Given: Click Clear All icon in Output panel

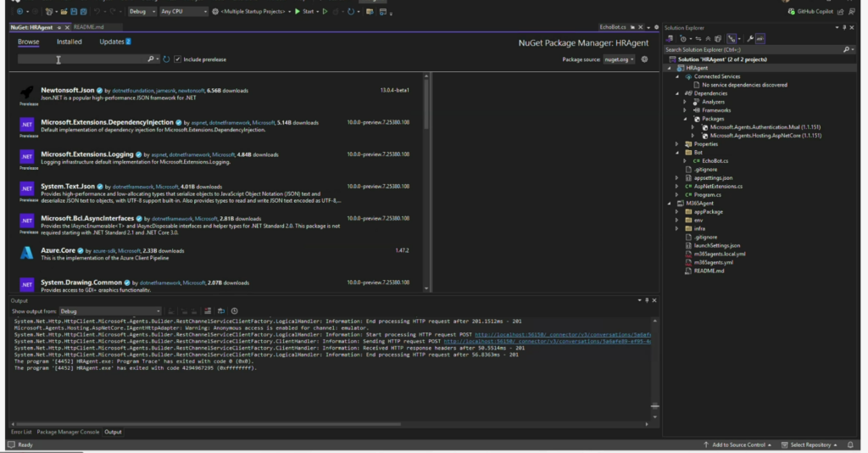Looking at the screenshot, I should pyautogui.click(x=208, y=311).
